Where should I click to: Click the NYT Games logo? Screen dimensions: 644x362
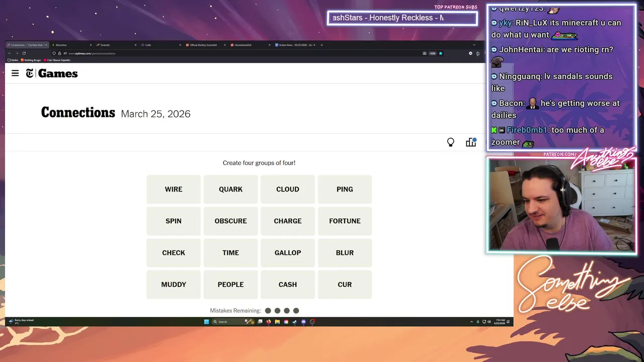point(52,73)
